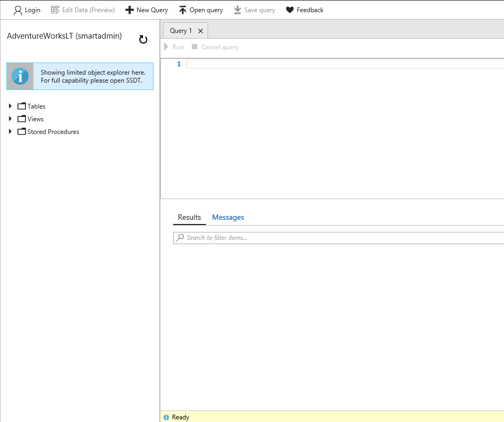
Task: Select the Stored Procedures tree label
Action: (x=53, y=132)
